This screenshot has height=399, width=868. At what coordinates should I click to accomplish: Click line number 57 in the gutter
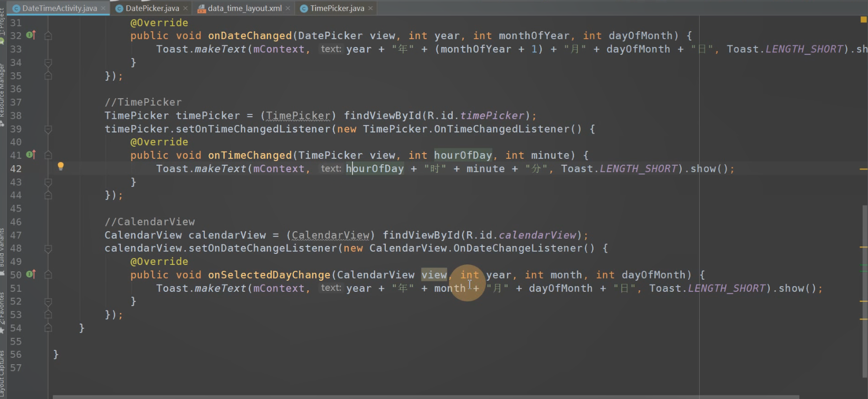click(16, 368)
